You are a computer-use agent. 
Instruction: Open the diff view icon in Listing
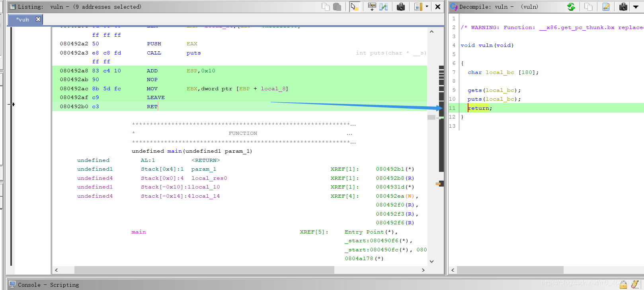pos(384,7)
